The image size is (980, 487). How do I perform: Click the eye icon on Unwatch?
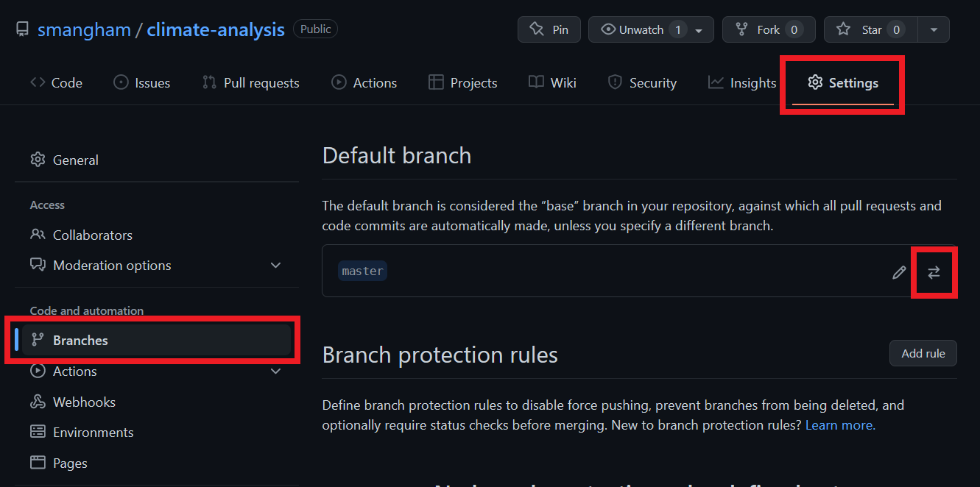[607, 29]
